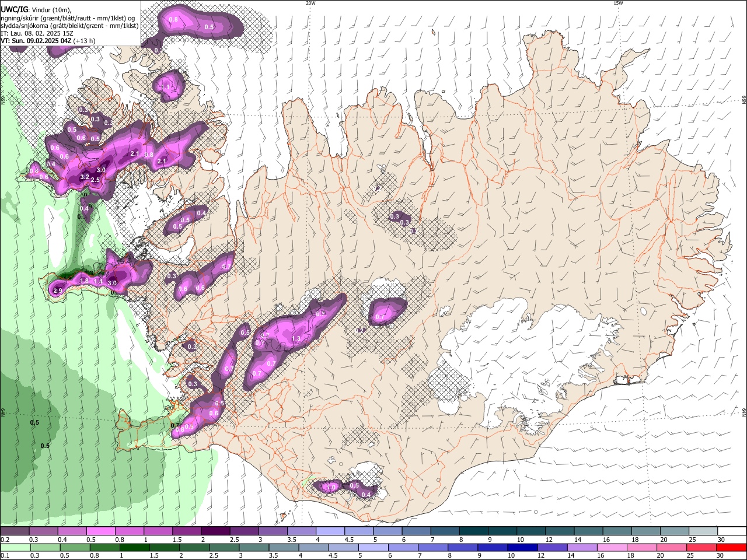Select the 0.2–0.3 swatch in purple snow scale
Viewport: 747px width, 560px height.
point(15,531)
